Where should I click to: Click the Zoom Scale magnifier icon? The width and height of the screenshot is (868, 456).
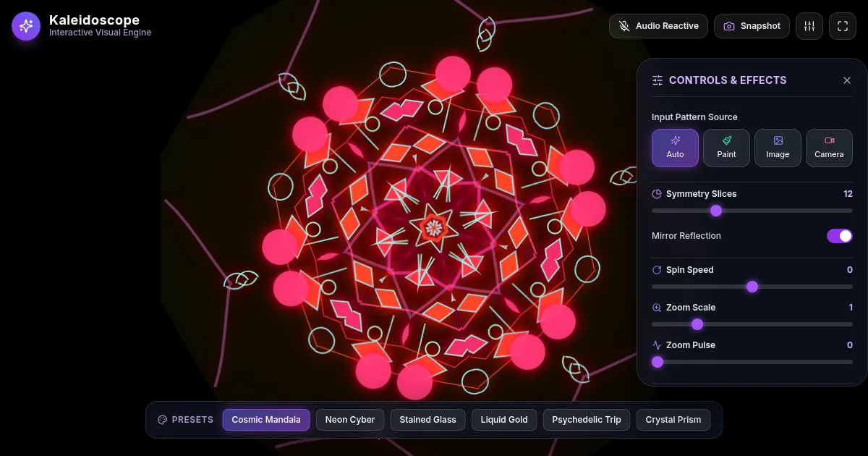click(657, 308)
